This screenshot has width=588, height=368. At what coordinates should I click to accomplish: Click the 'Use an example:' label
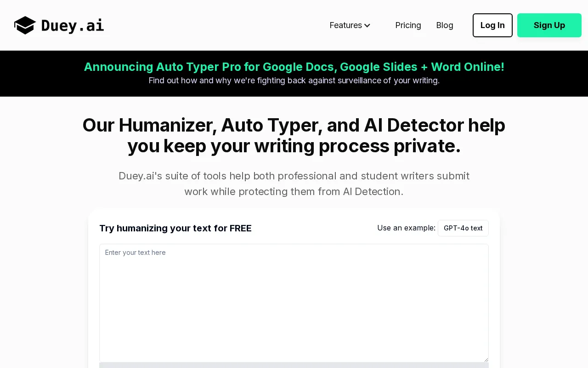[406, 228]
